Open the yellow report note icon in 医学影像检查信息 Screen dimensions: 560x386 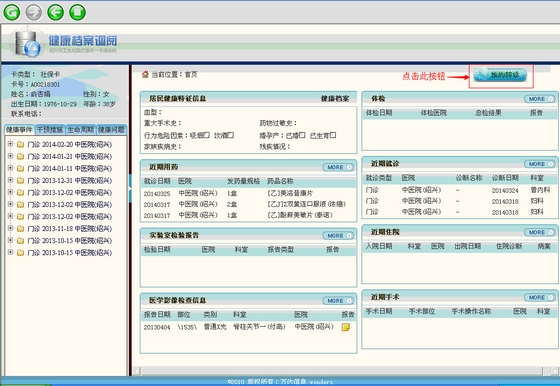click(345, 327)
